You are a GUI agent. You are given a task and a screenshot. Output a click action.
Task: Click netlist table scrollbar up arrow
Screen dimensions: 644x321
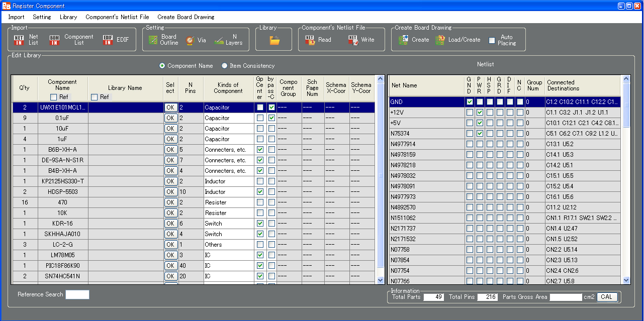(626, 79)
